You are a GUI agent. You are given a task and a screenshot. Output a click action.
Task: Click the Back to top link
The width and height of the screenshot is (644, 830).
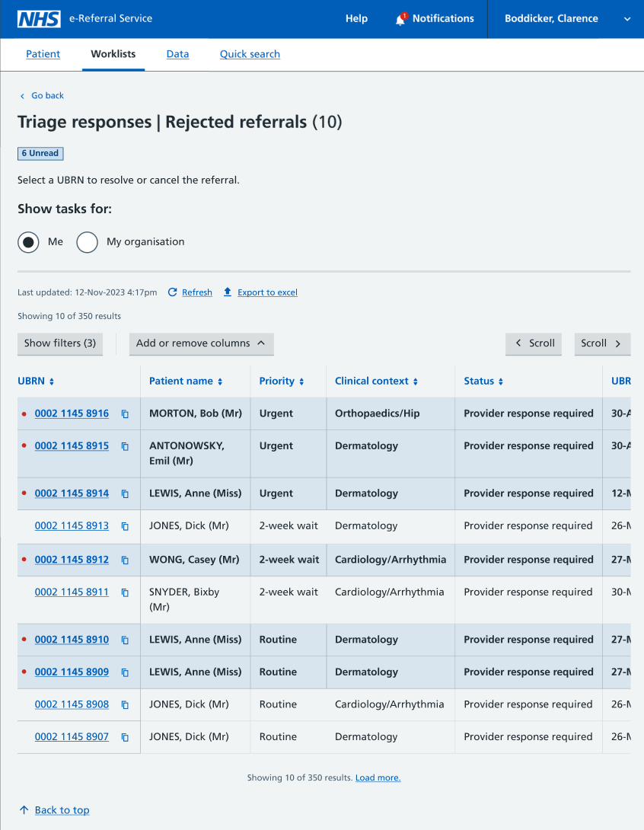coord(62,810)
